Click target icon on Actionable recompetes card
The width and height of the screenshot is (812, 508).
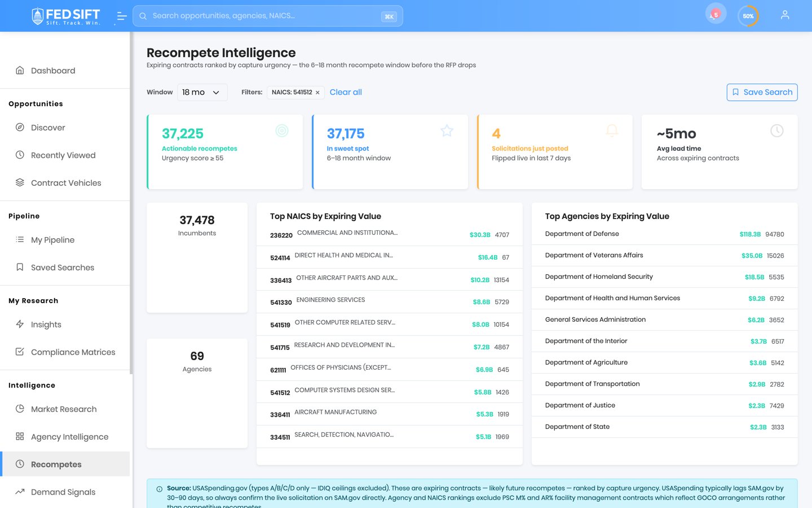pos(282,131)
